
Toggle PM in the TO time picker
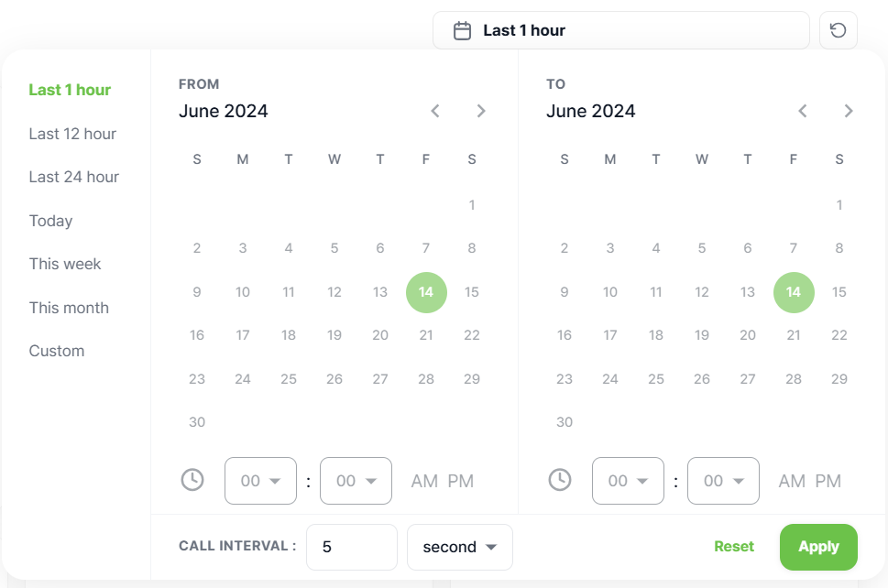[828, 481]
